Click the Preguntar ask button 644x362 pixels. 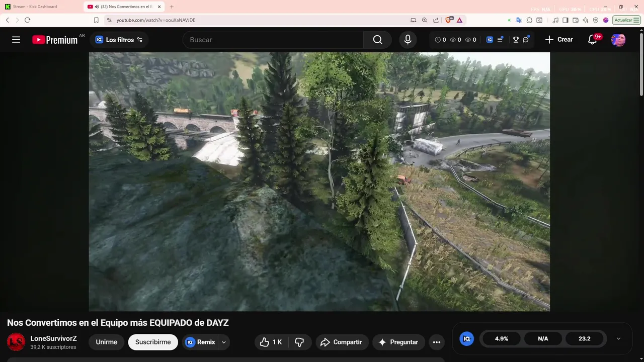coord(398,342)
